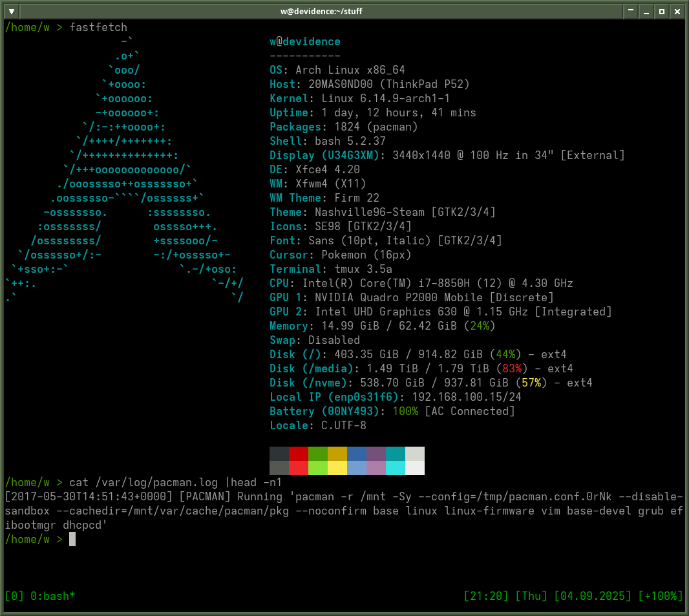Viewport: 689px width, 616px height.
Task: Click the Font Sans (10pt, Italic) line
Action: (x=386, y=240)
